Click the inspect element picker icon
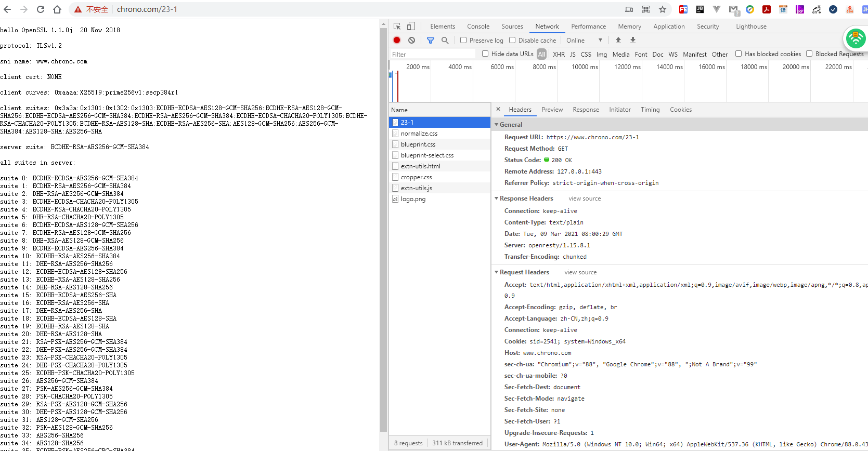Image resolution: width=868 pixels, height=451 pixels. (x=397, y=26)
